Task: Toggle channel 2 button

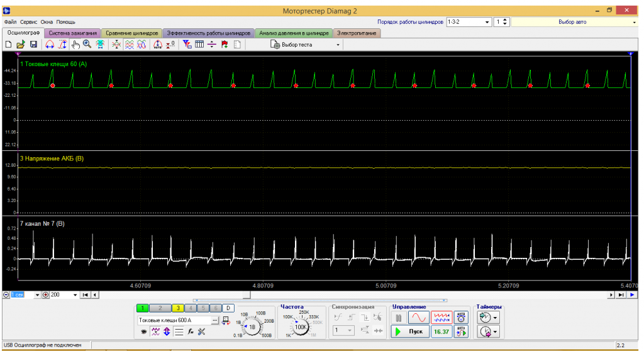Action: coord(160,308)
